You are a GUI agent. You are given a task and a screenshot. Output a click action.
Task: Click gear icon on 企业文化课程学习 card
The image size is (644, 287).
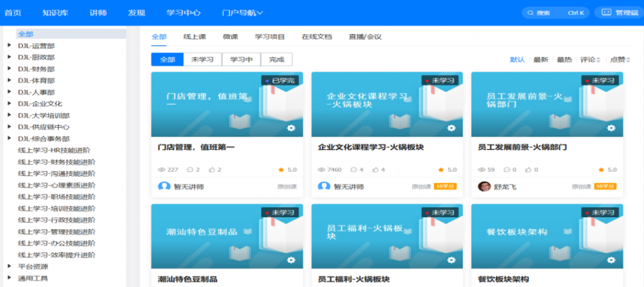pyautogui.click(x=451, y=128)
